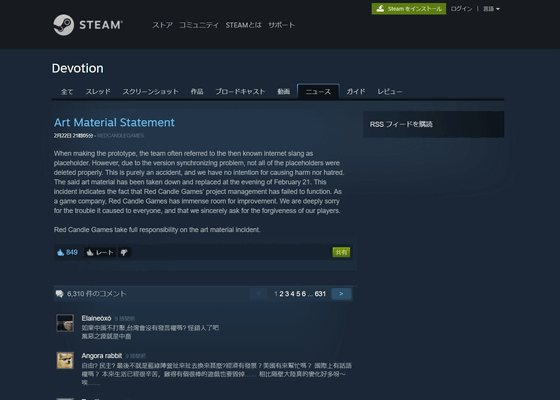Go to comments page 2

point(281,294)
